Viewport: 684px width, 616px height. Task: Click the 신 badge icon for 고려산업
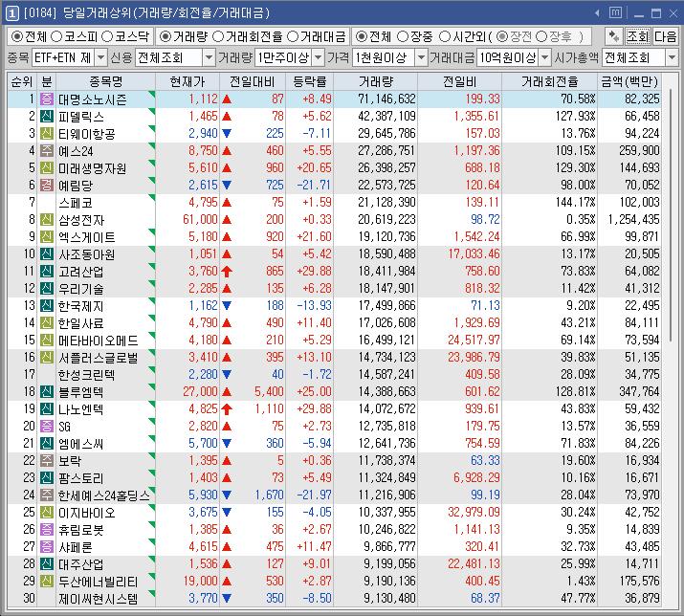pyautogui.click(x=47, y=272)
